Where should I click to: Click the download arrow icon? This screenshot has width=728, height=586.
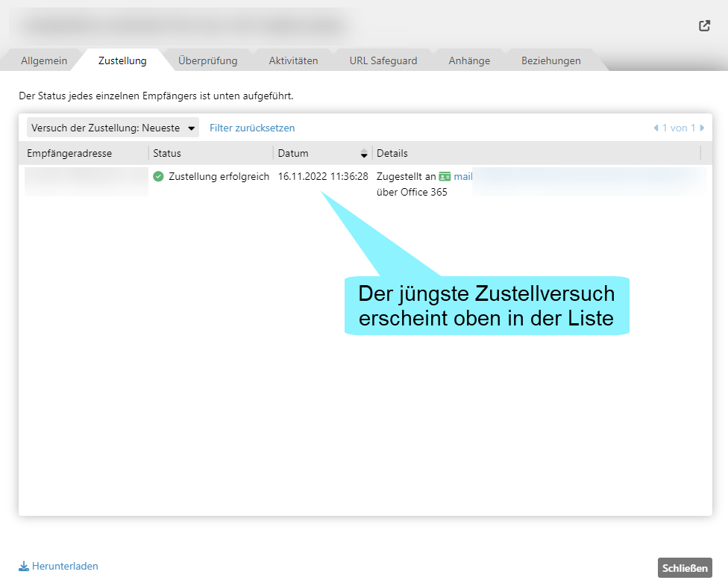(x=24, y=567)
